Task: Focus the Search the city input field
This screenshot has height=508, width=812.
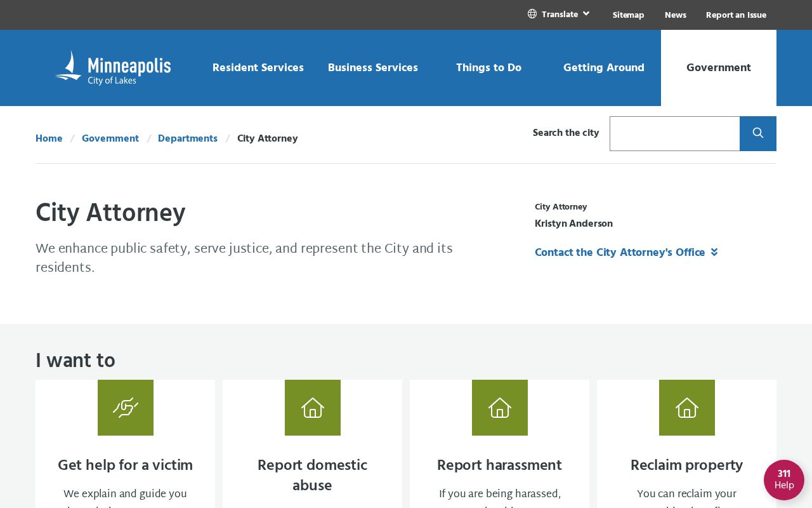Action: [675, 133]
